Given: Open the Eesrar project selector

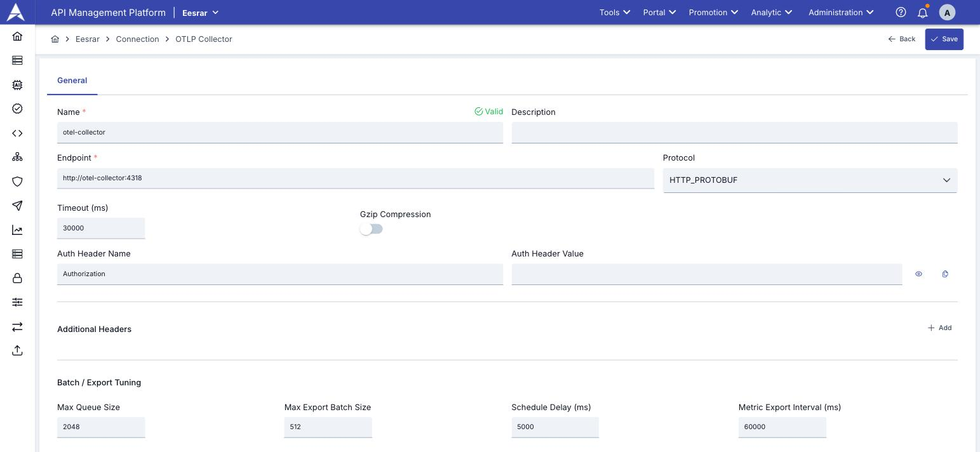Looking at the screenshot, I should [200, 12].
